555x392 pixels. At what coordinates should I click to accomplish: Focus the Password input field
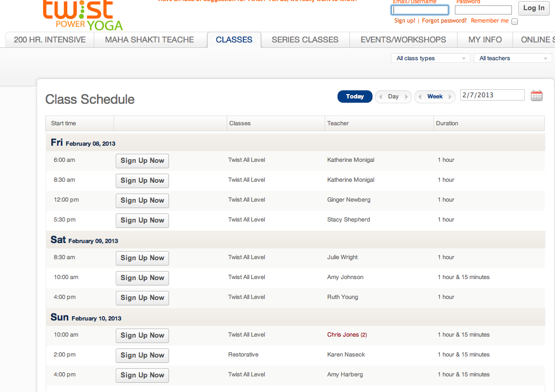pos(483,10)
